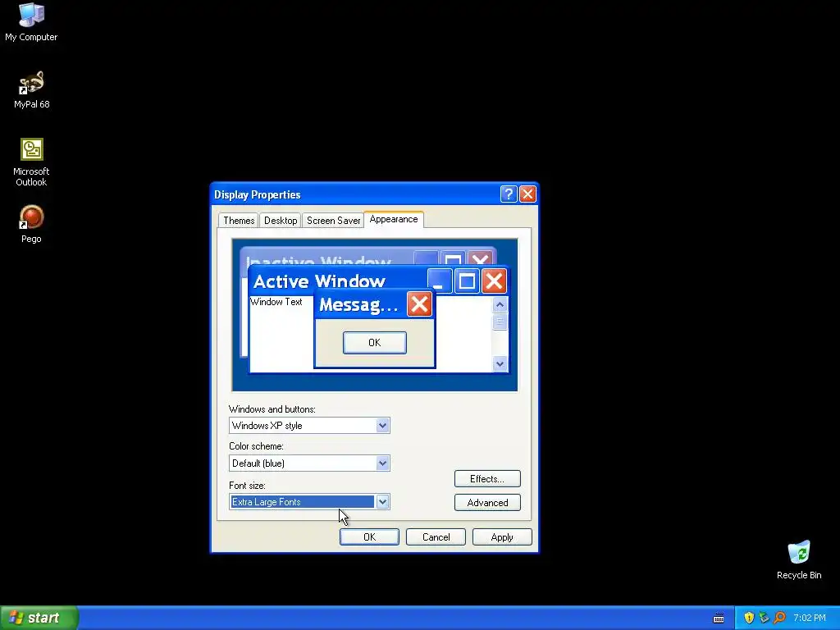Click the Display Properties help question button
Screen dimensions: 840x630
pos(509,194)
